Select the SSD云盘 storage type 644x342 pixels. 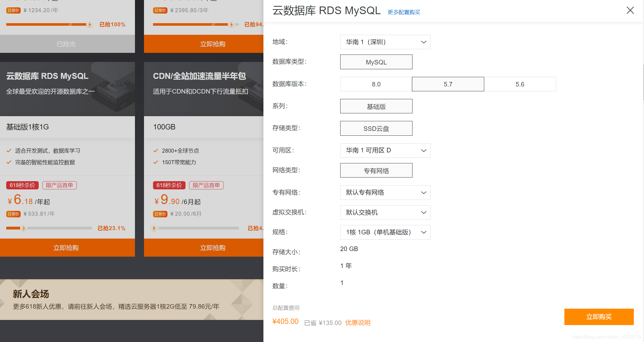point(376,128)
